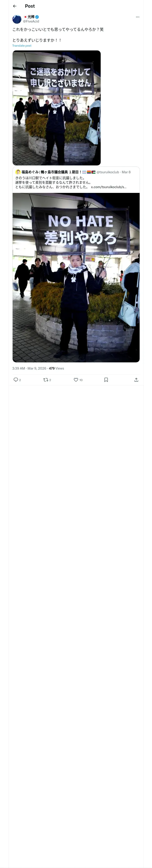Open the post author's profile avatar

(17, 19)
